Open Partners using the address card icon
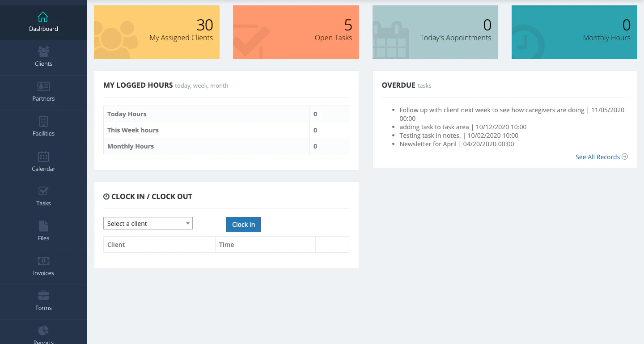The height and width of the screenshot is (344, 644). (43, 86)
